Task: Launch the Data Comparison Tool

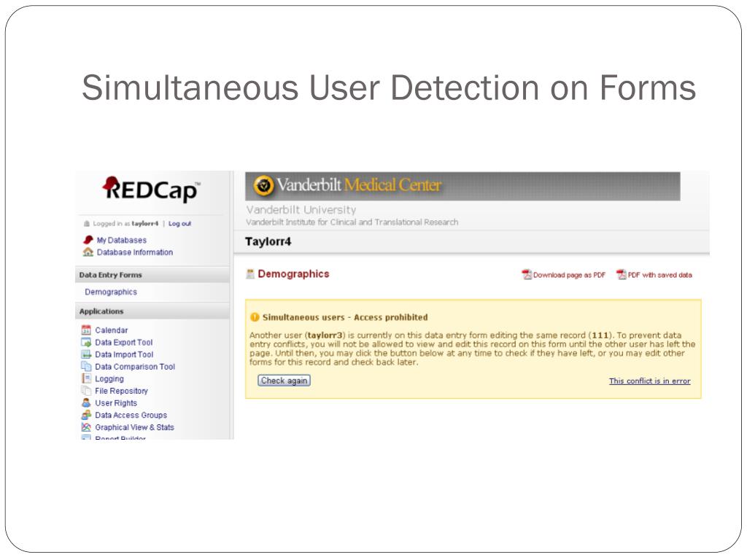Action: tap(135, 367)
